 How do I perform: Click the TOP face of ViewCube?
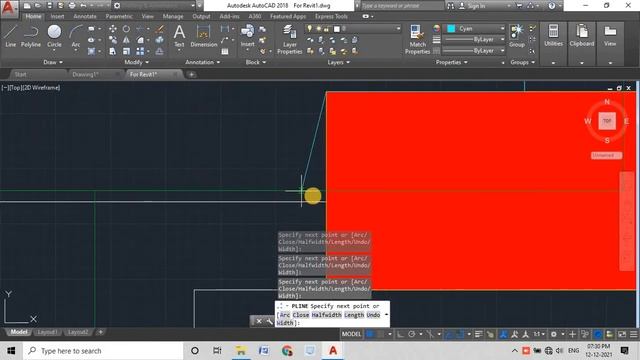[607, 121]
